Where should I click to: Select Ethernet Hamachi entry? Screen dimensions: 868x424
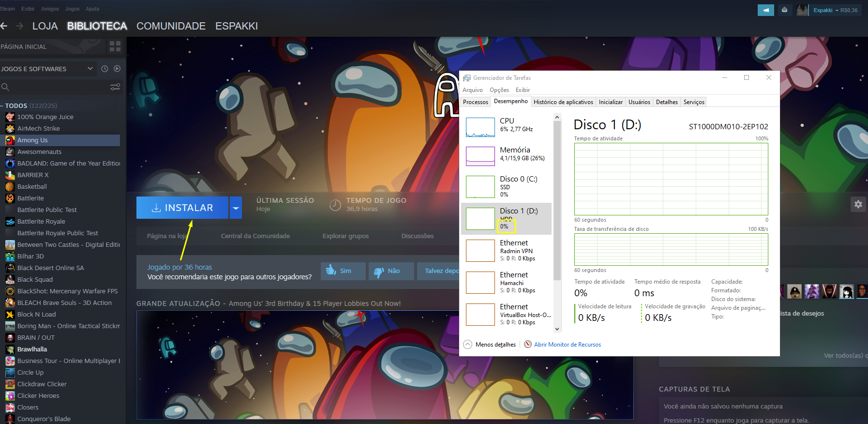pyautogui.click(x=506, y=283)
